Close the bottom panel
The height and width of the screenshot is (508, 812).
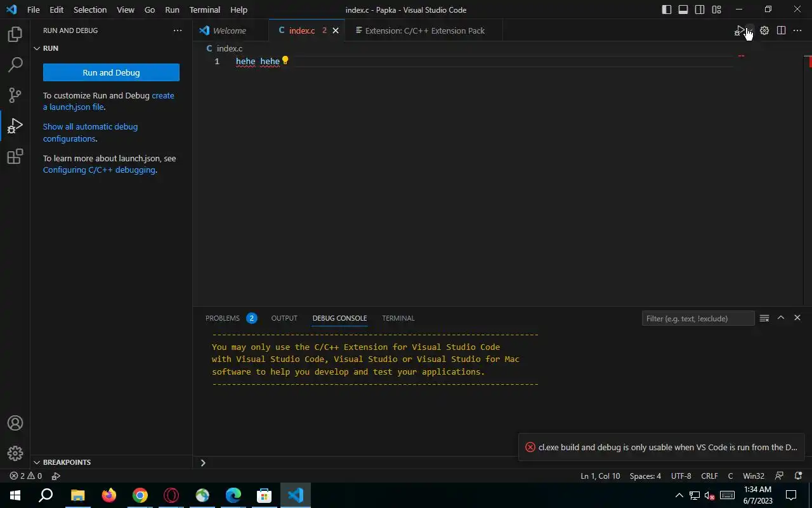pyautogui.click(x=797, y=318)
